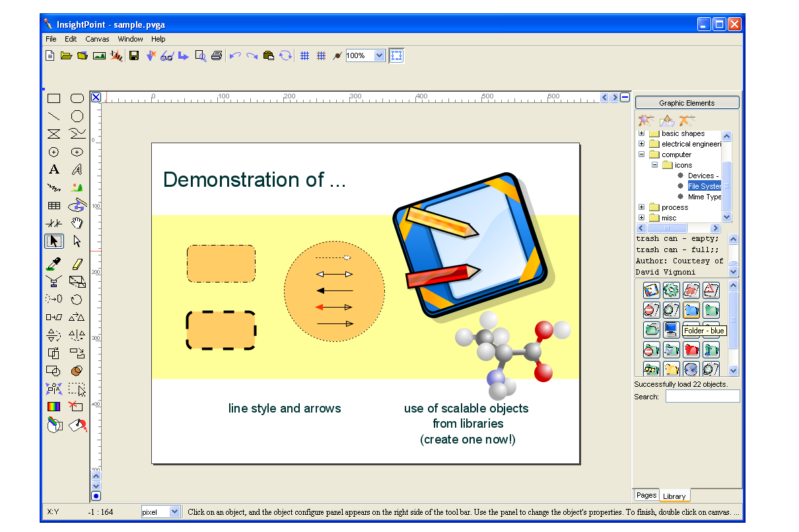Open the Canvas menu
Image resolution: width=799 pixels, height=532 pixels.
97,39
